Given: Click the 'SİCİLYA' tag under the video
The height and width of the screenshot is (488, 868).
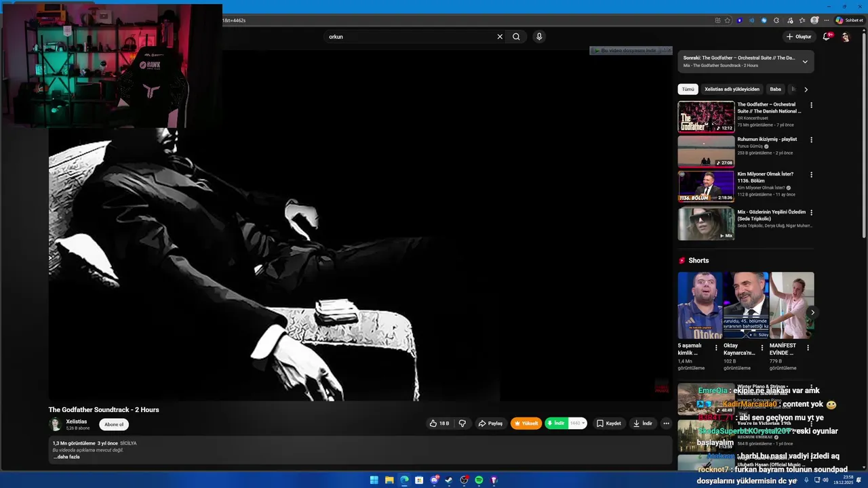Looking at the screenshot, I should (128, 443).
